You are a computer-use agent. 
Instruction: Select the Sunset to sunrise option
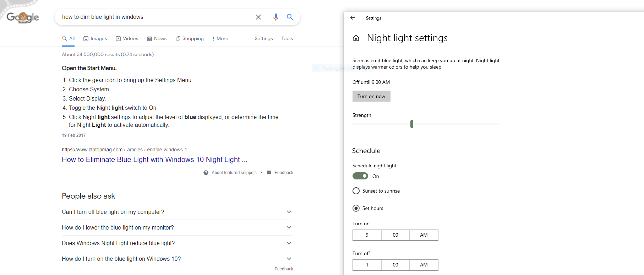[356, 191]
